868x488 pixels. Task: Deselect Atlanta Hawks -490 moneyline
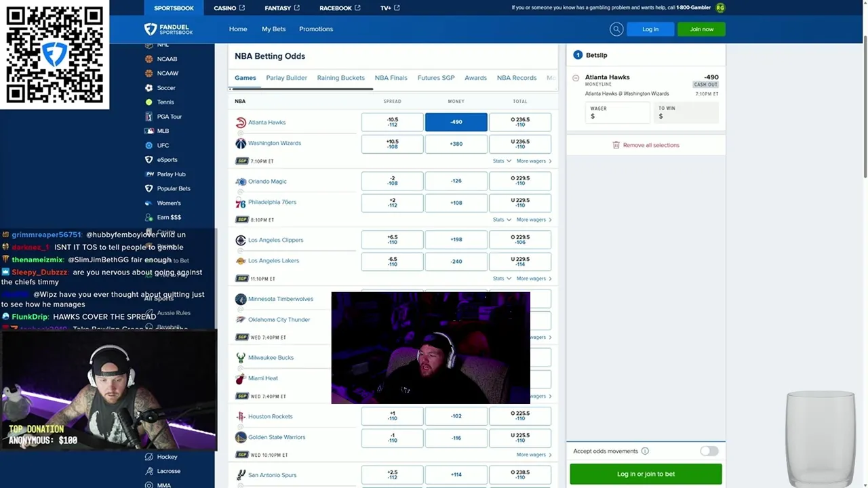point(456,122)
